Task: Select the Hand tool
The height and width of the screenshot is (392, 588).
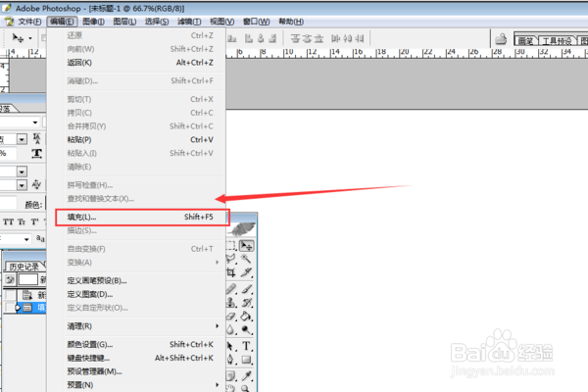Action: (230, 388)
